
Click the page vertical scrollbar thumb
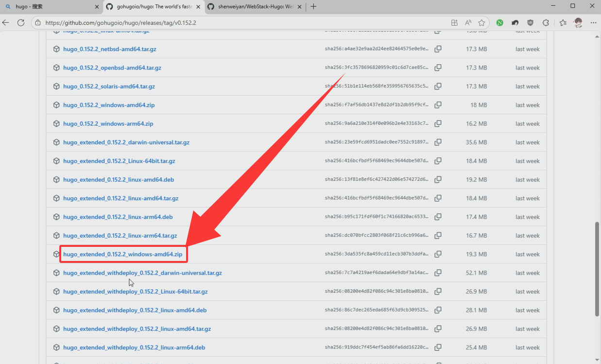[x=597, y=269]
